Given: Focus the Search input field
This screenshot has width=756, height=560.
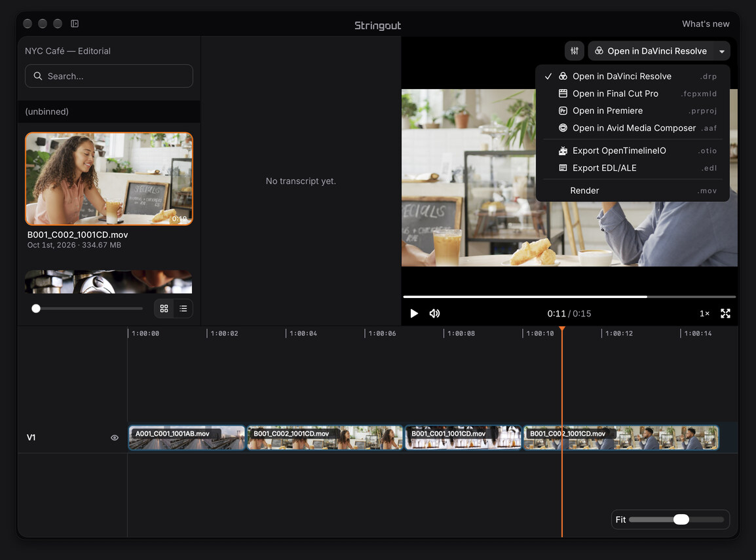Looking at the screenshot, I should (109, 76).
